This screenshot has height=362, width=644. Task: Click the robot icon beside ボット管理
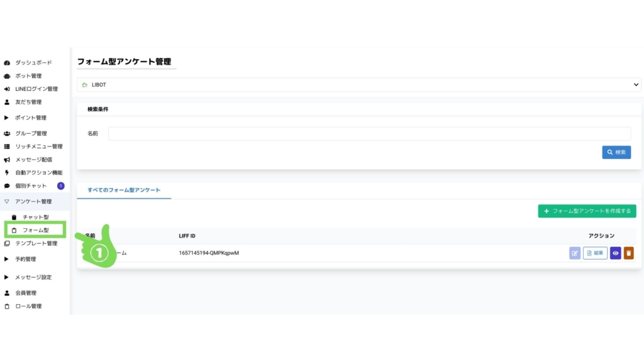7,76
